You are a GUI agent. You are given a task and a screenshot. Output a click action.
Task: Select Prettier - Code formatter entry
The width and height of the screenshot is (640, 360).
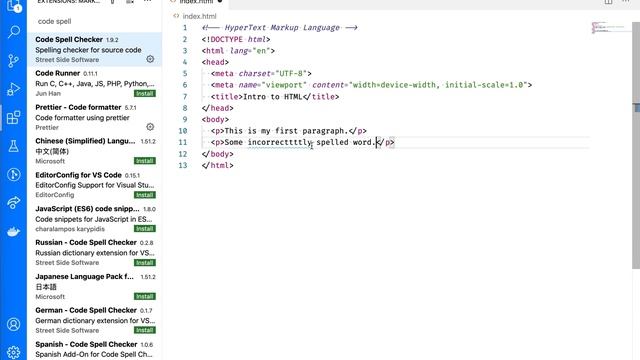tap(94, 117)
